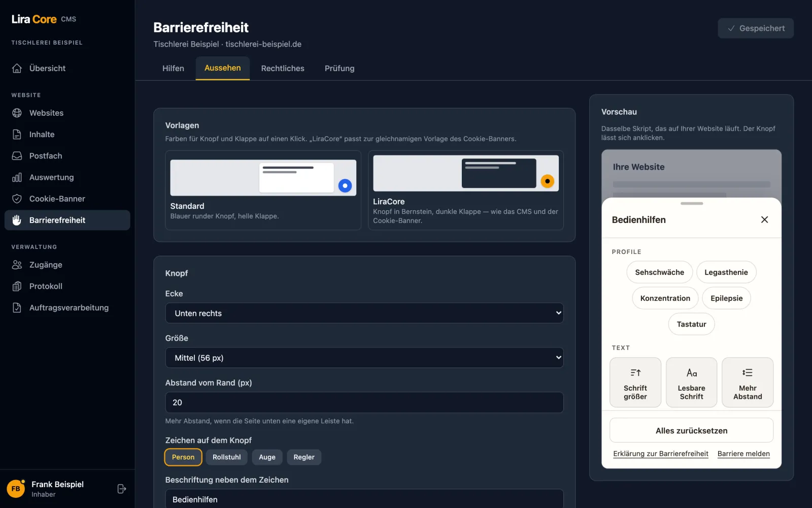Click the Zugänge users icon
Viewport: 812px width, 508px height.
(x=17, y=265)
